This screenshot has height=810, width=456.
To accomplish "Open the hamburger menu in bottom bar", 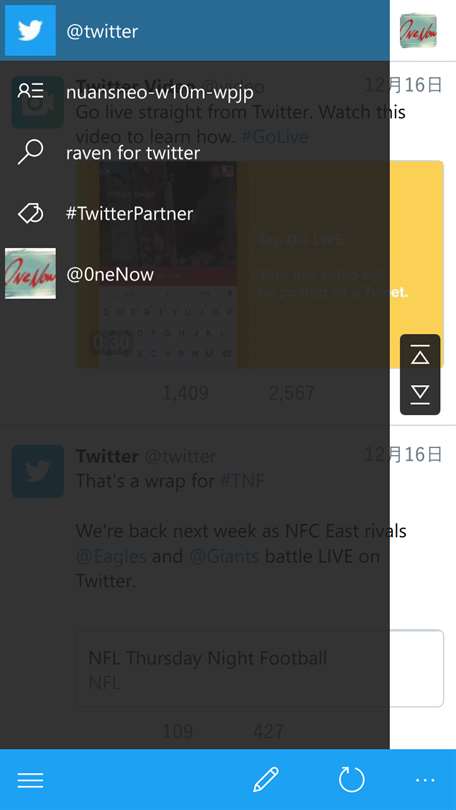I will [x=30, y=780].
